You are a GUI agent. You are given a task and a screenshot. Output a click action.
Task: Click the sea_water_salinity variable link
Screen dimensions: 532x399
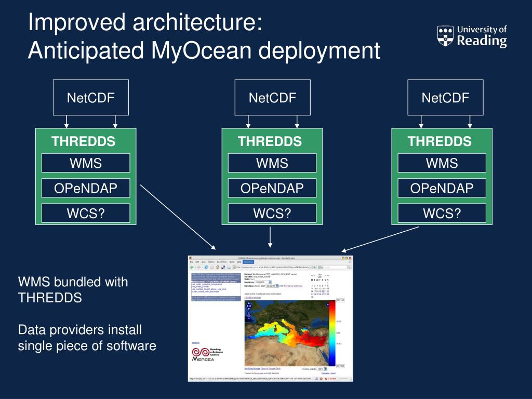point(200,287)
